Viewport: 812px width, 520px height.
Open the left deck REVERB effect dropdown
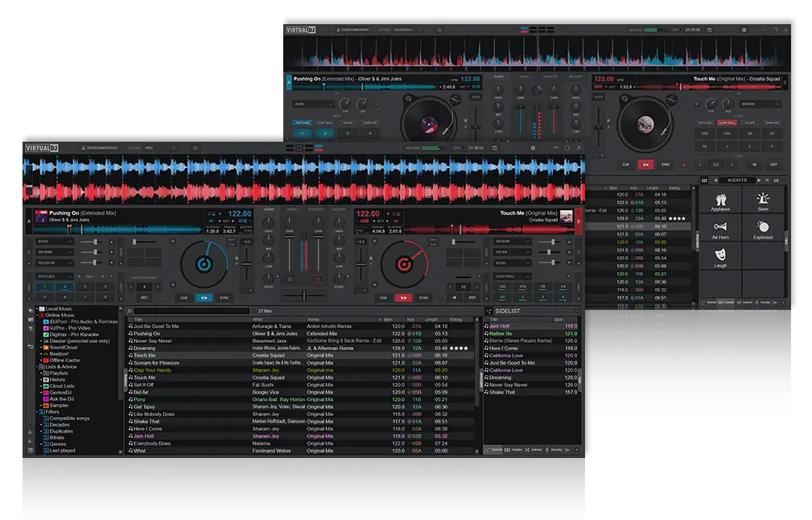[x=55, y=252]
